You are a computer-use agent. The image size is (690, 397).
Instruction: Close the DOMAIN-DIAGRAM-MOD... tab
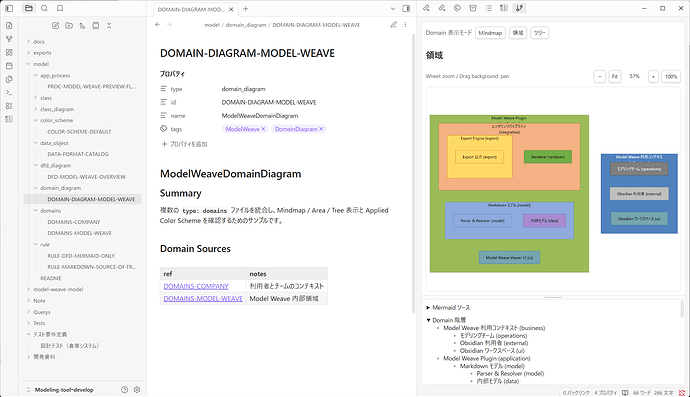pyautogui.click(x=231, y=9)
